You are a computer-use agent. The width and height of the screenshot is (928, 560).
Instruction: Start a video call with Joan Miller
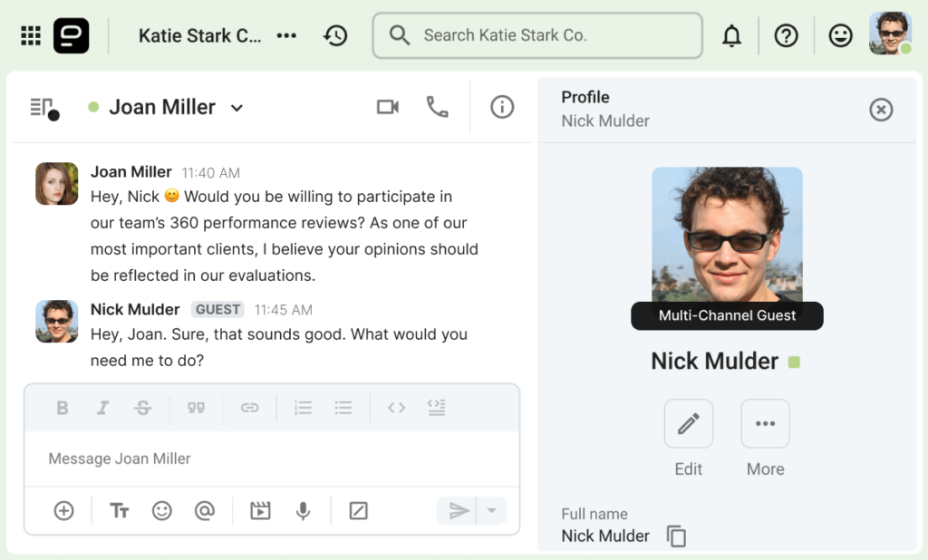[x=388, y=107]
